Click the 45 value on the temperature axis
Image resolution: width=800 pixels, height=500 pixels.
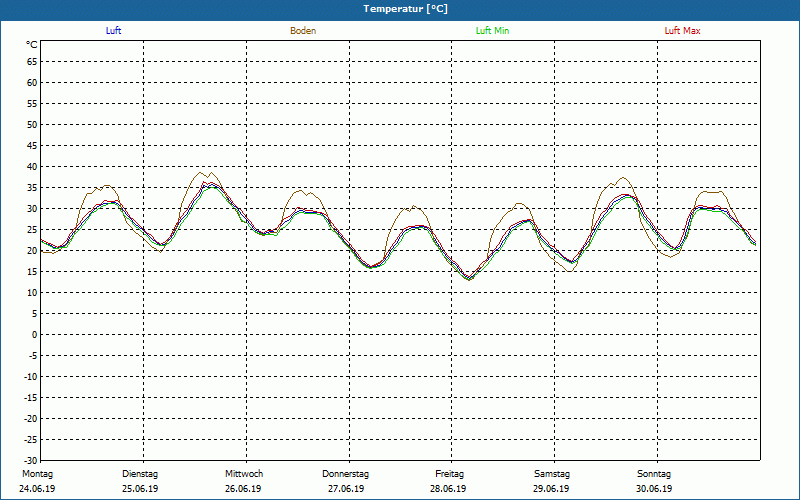tap(32, 145)
